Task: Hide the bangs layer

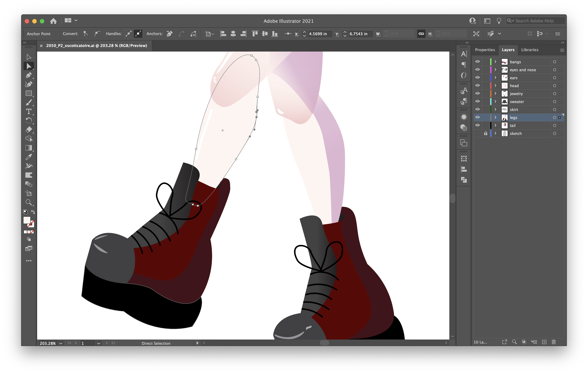Action: click(477, 62)
